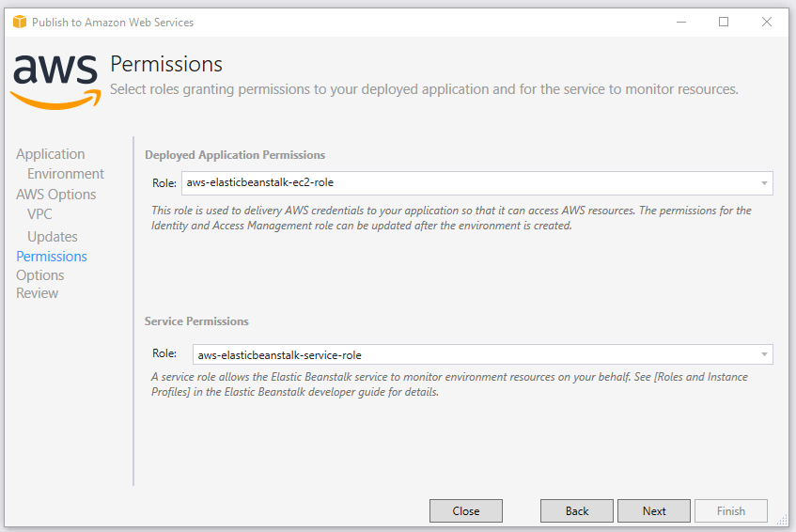Navigate to the Options step

[40, 275]
